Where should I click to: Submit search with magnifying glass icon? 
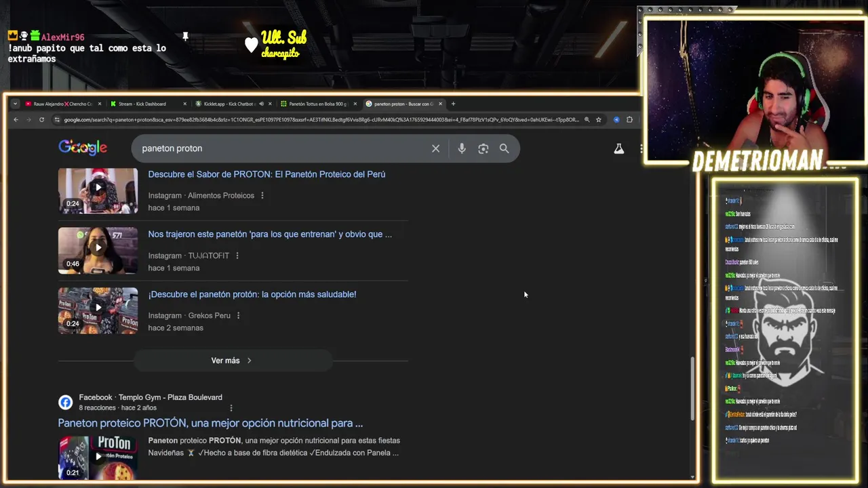(504, 148)
